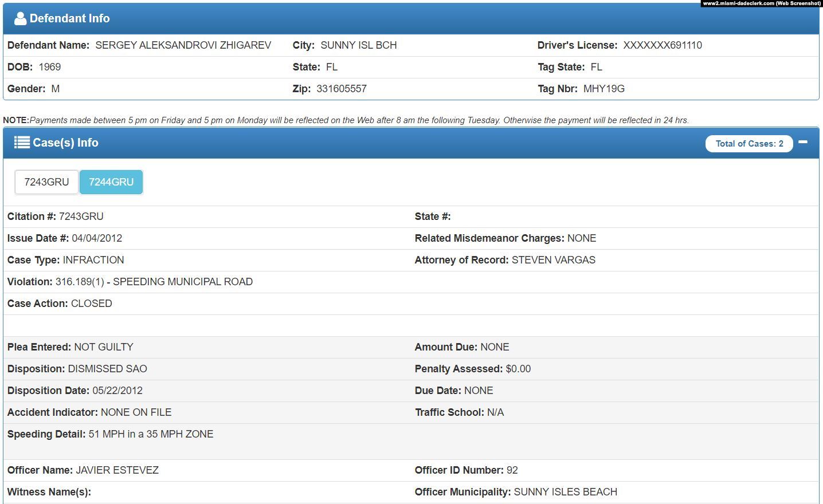
Task: Click the list icon beside Case(s) Info
Action: point(22,143)
